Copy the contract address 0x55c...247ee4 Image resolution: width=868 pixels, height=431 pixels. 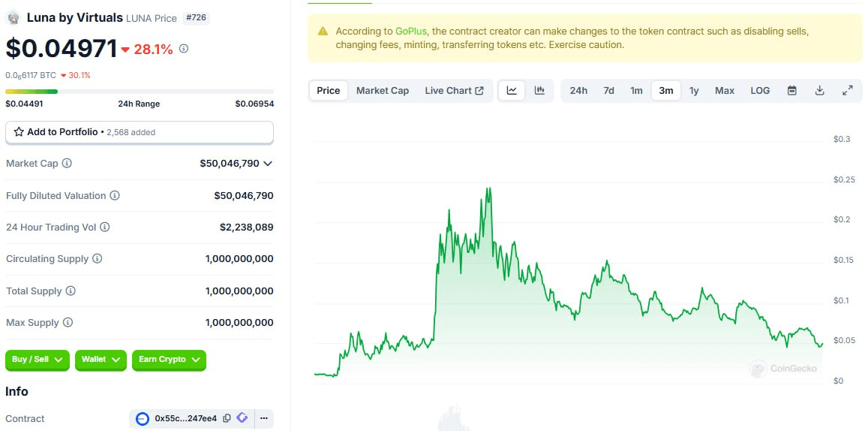click(227, 418)
